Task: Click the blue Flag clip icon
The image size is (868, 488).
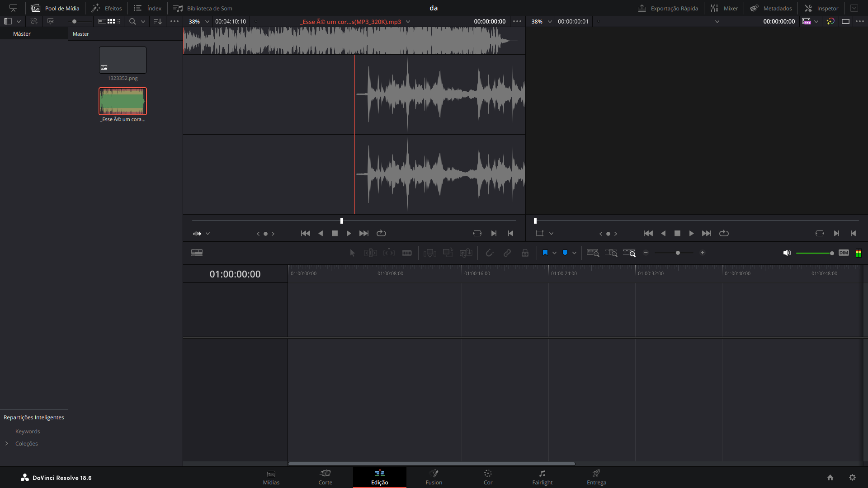Action: [x=545, y=253]
